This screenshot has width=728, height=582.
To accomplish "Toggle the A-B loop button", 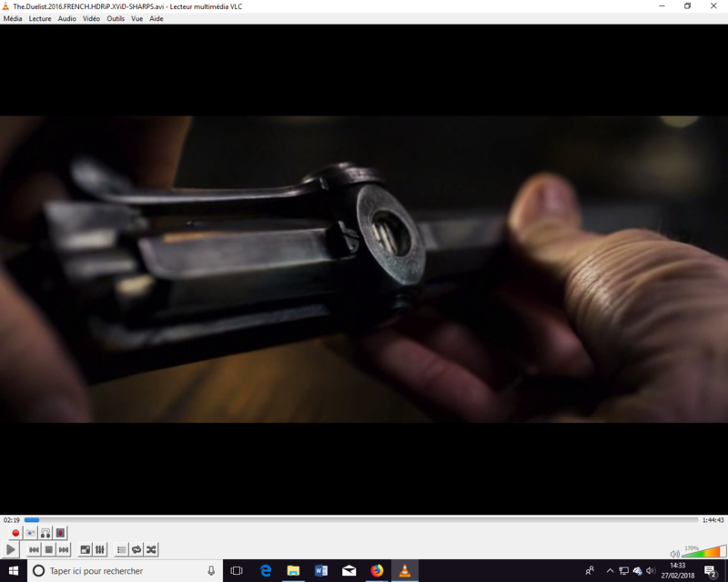I will point(45,533).
